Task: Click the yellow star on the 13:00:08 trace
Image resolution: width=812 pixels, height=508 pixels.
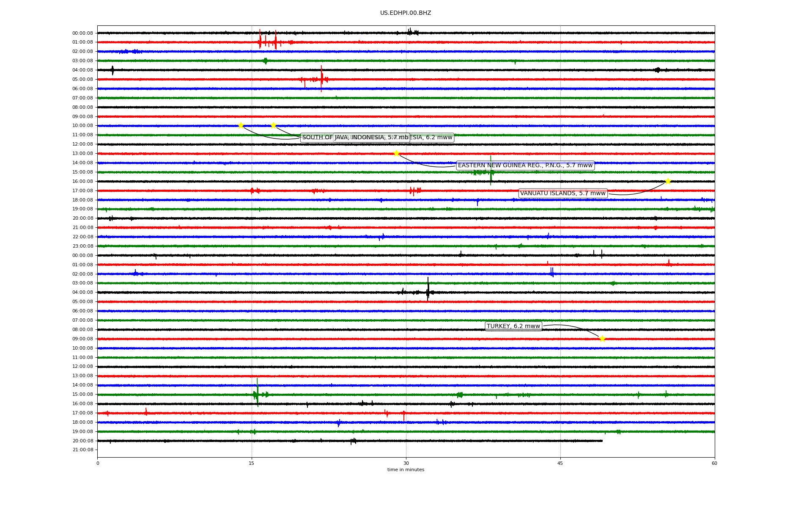Action: click(396, 153)
